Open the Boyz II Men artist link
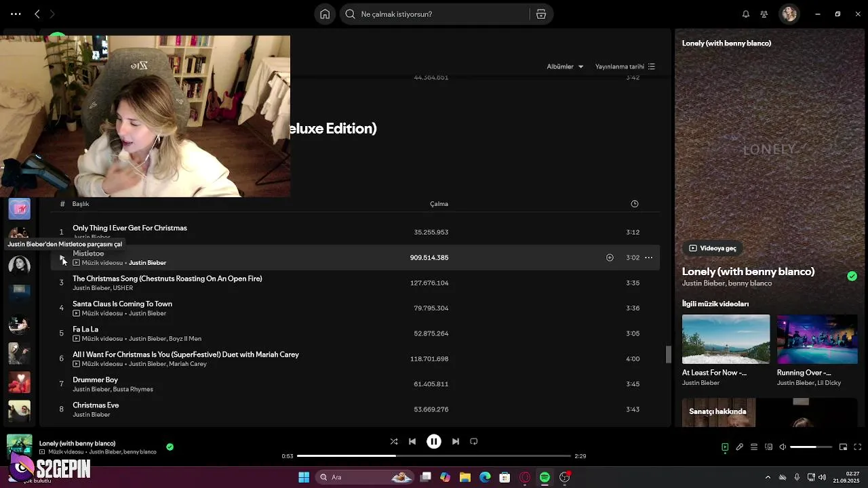Image resolution: width=868 pixels, height=488 pixels. point(185,339)
